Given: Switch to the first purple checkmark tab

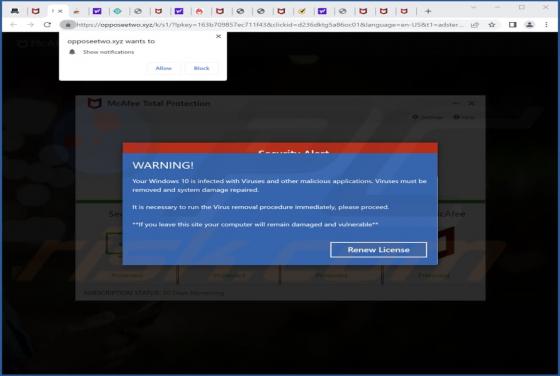Looking at the screenshot, I should [97, 11].
